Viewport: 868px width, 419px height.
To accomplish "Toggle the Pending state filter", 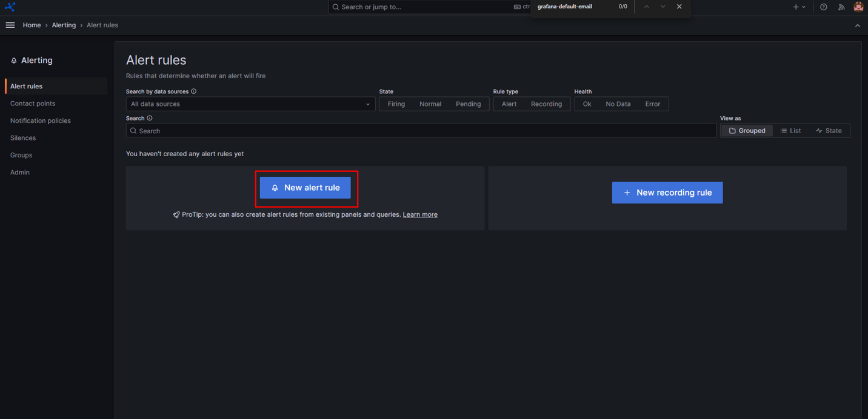I will point(468,104).
